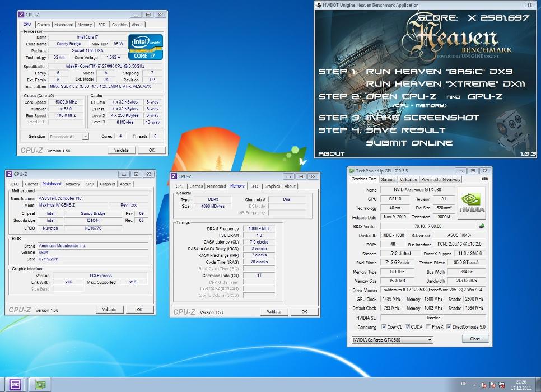Click the NVIDIA logo in GPU-Z
541x392 pixels.
pos(472,203)
